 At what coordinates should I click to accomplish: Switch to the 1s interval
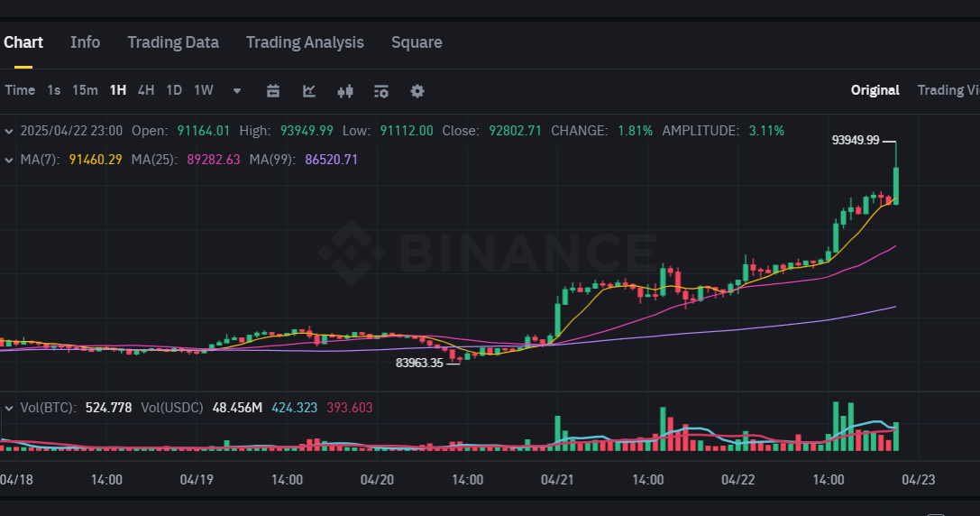(54, 90)
